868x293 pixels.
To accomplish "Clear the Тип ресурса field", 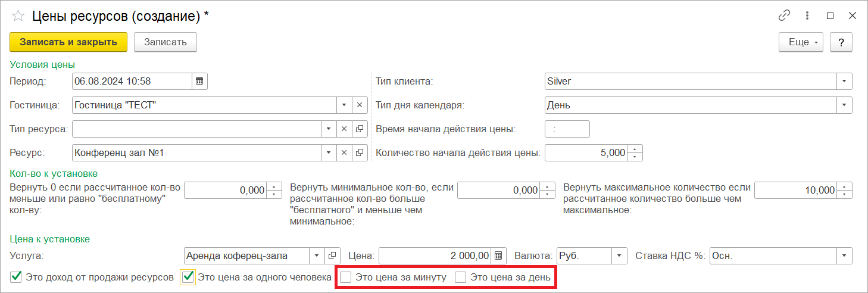I will (x=344, y=129).
